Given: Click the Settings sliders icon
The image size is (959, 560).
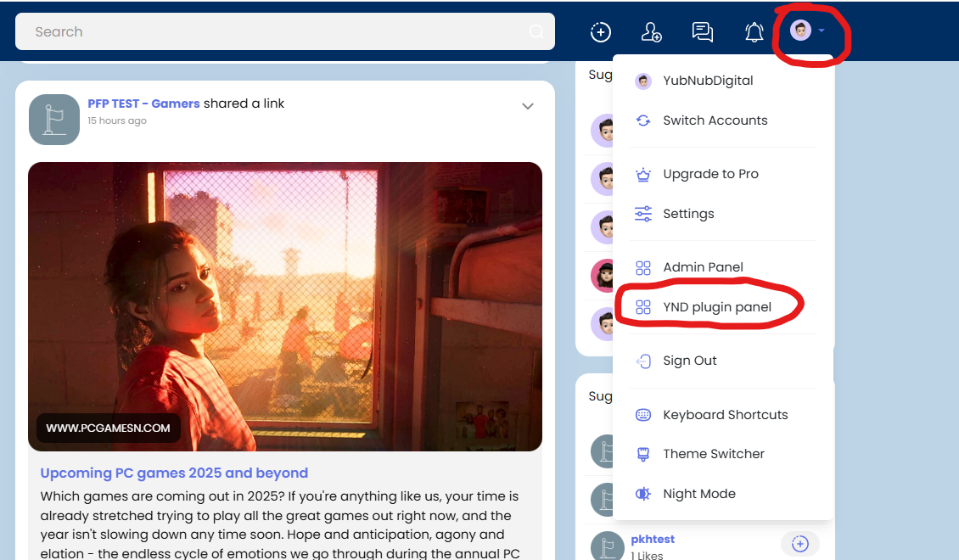Looking at the screenshot, I should [x=642, y=214].
